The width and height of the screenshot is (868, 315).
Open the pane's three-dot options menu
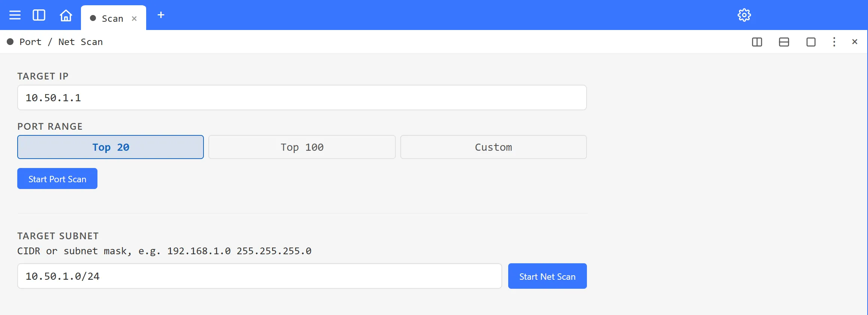point(834,42)
